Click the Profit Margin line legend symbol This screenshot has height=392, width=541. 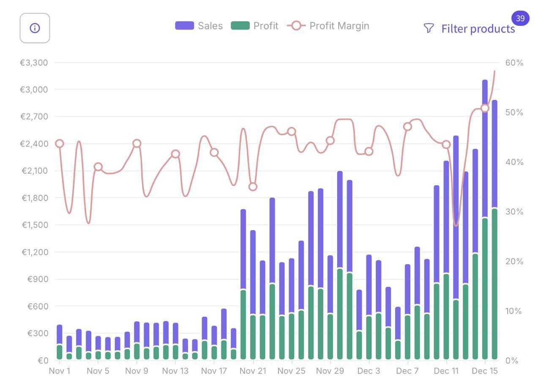point(297,25)
